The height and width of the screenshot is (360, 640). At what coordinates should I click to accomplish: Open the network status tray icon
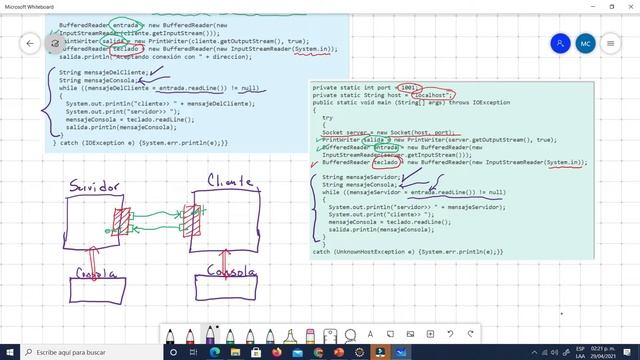tap(544, 352)
